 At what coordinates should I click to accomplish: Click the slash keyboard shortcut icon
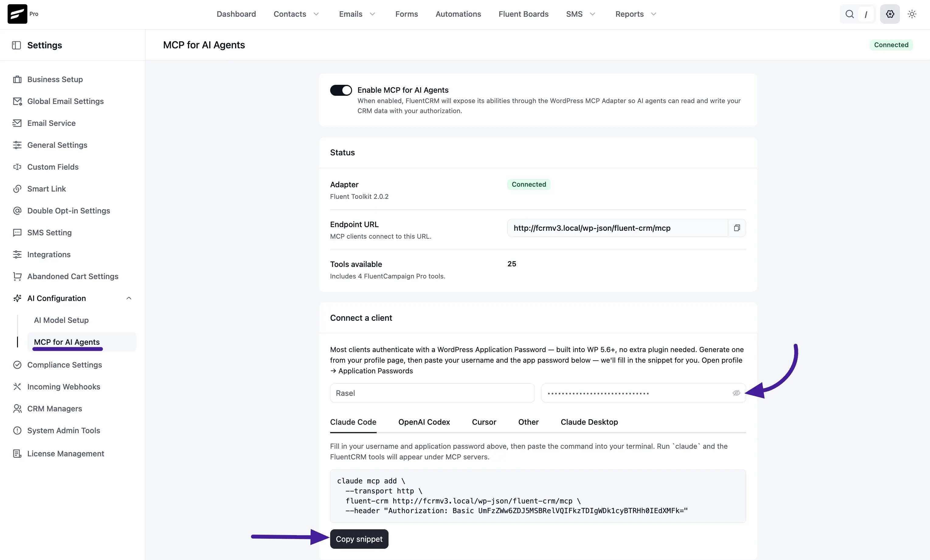866,14
